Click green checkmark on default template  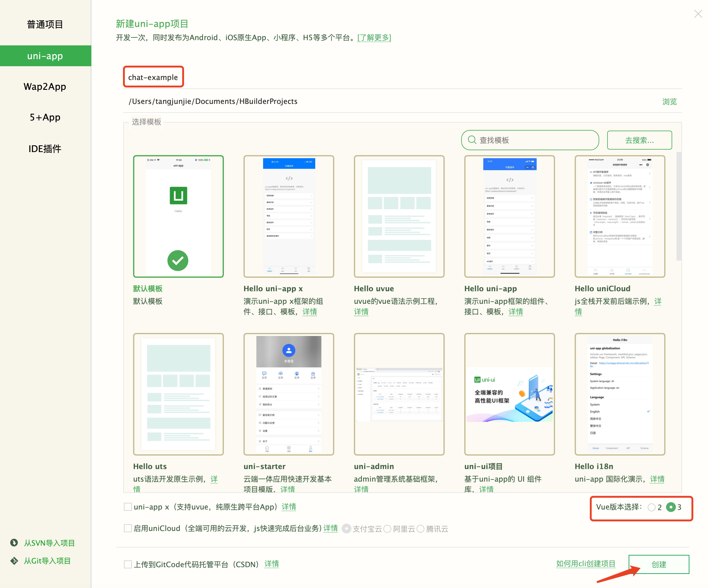(178, 260)
